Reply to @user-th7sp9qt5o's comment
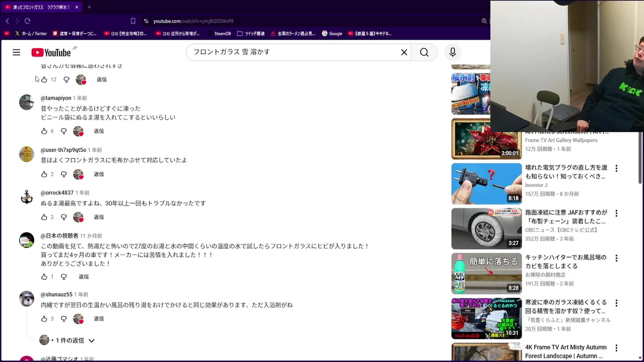The image size is (644, 362). [99, 174]
